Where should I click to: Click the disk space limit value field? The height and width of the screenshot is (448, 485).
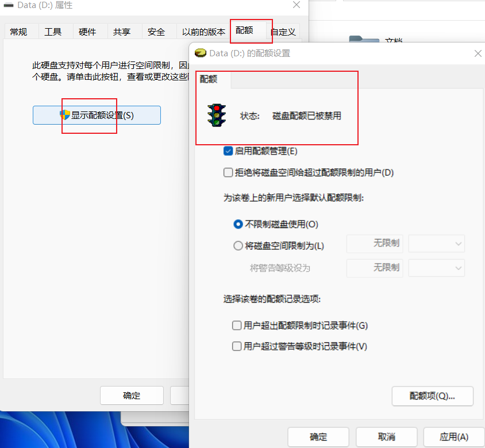(375, 244)
